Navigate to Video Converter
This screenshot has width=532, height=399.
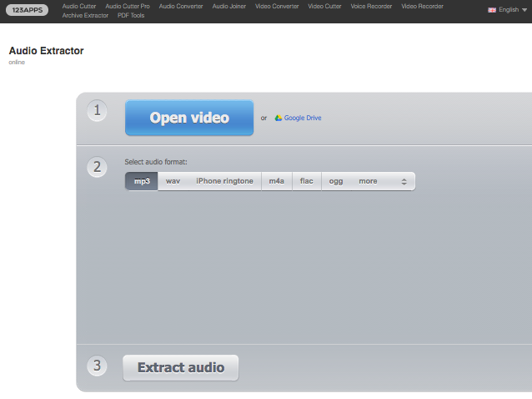277,6
